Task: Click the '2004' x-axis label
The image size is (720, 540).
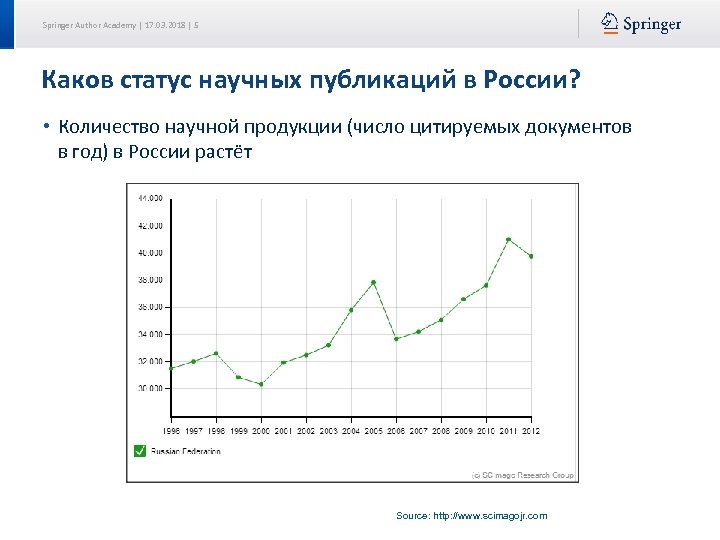Action: 351,431
